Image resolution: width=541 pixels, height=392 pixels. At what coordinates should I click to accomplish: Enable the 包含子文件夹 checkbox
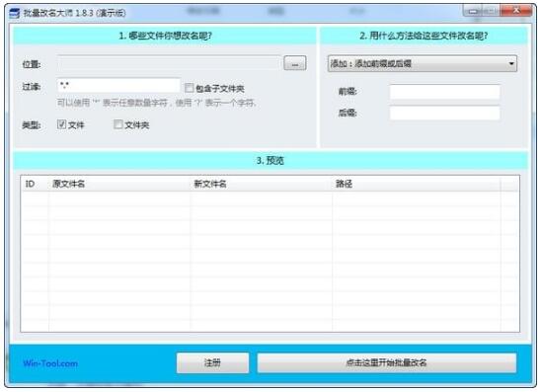coord(189,88)
